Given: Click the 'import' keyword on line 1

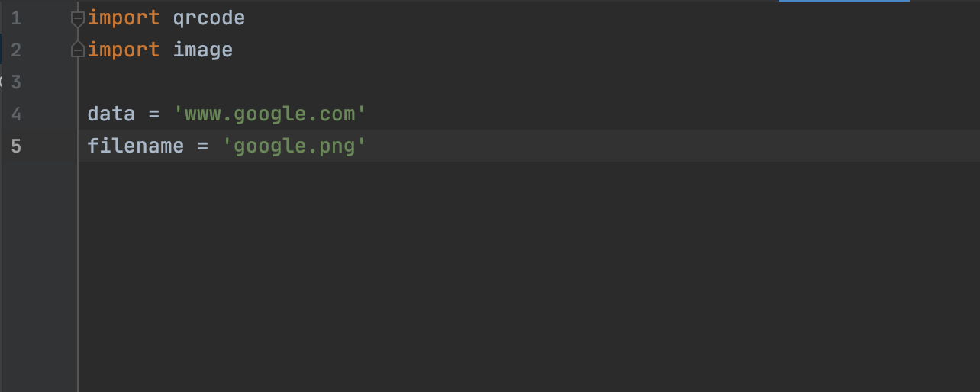Looking at the screenshot, I should 124,18.
